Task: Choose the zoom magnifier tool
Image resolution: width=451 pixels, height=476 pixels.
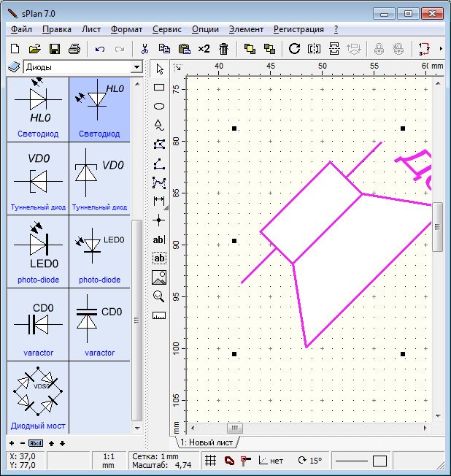Action: (159, 296)
